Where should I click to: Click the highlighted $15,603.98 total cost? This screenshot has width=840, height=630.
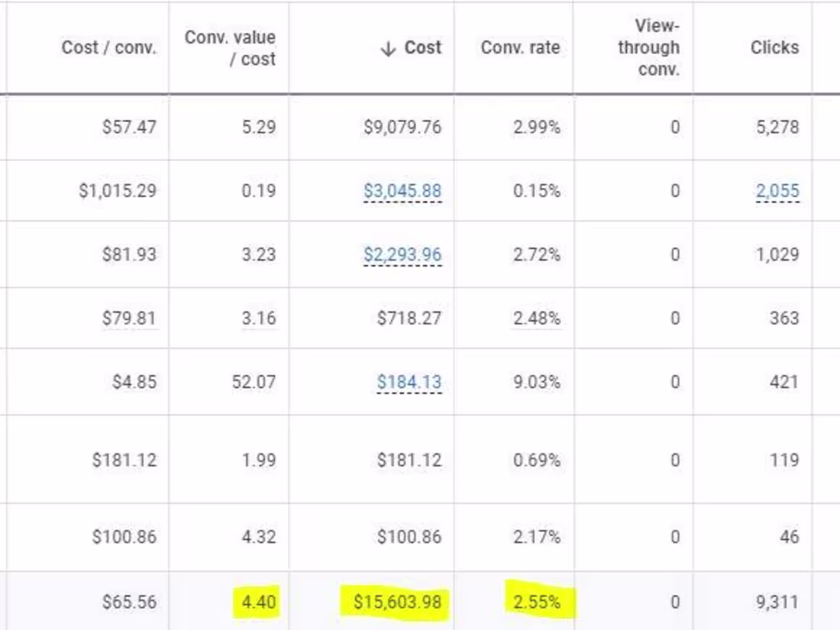pos(397,602)
